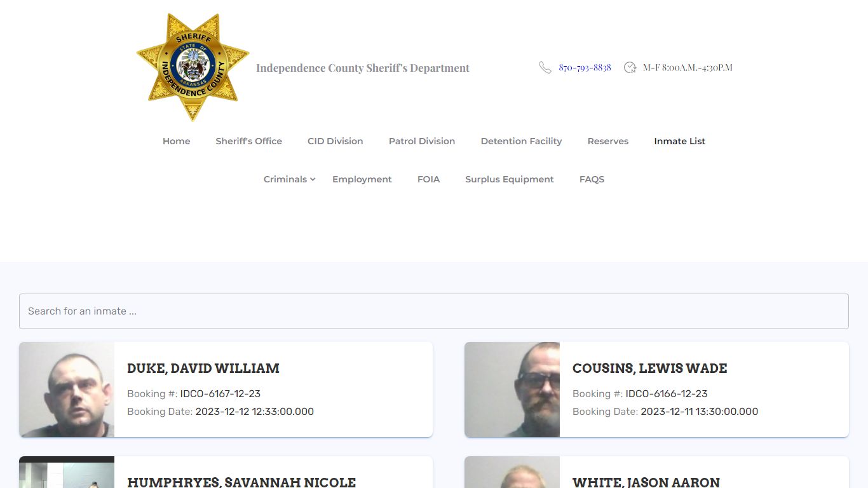The image size is (868, 488).
Task: Expand the Criminals dropdown chevron
Action: [313, 180]
